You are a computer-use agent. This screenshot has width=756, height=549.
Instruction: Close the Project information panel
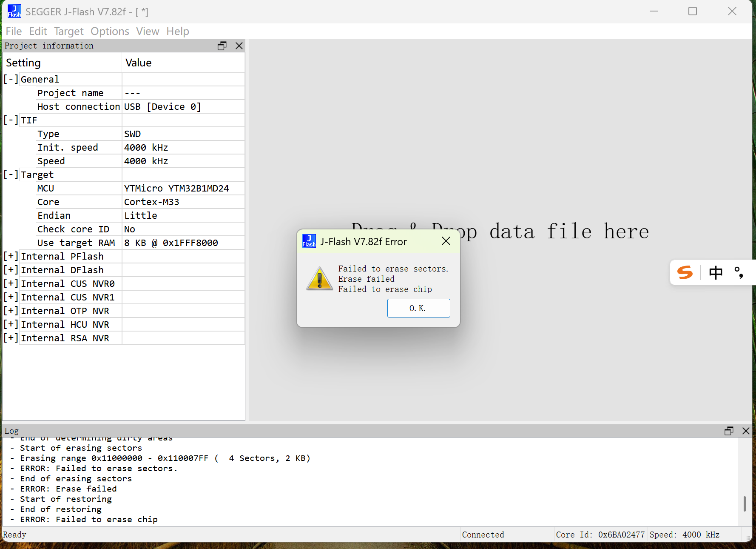pyautogui.click(x=239, y=46)
